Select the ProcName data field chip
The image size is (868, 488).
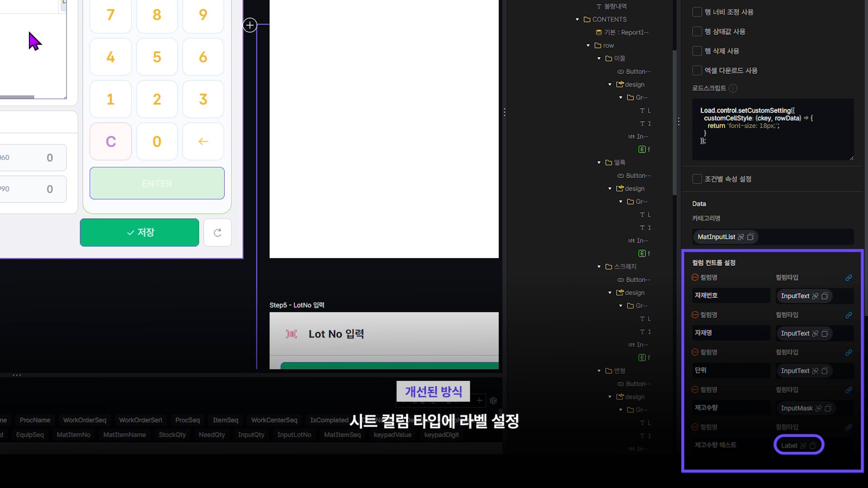(35, 420)
